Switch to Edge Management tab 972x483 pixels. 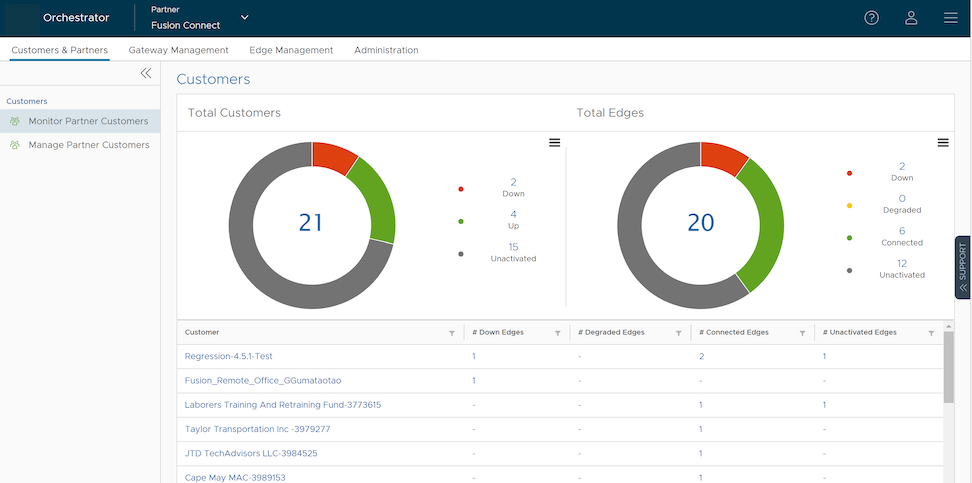[x=291, y=50]
